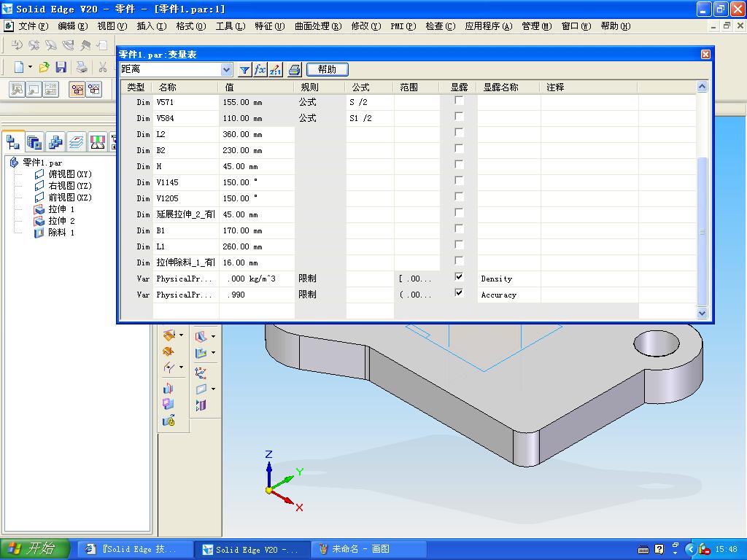Click the variable table vertical scrollbar thumb

coord(702,232)
